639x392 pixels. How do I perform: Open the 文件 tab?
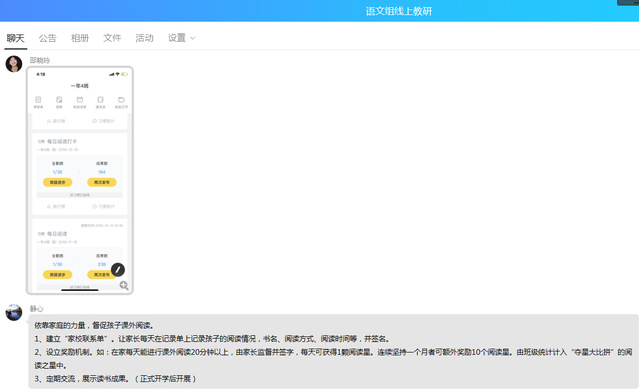(112, 38)
